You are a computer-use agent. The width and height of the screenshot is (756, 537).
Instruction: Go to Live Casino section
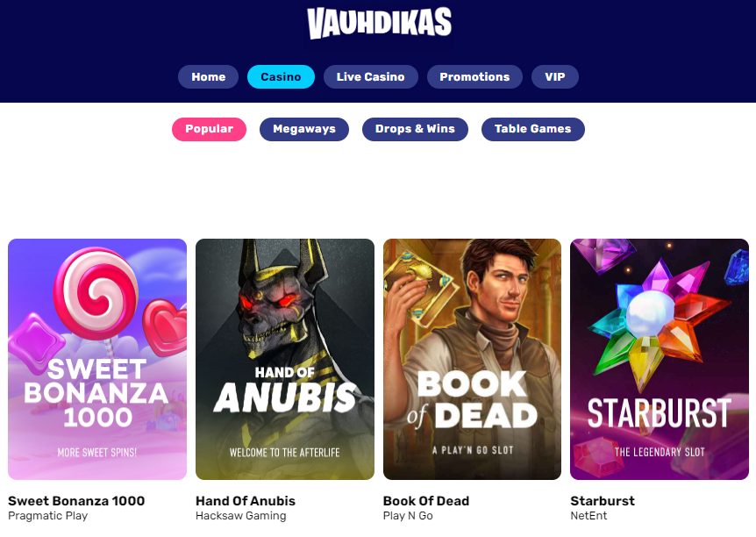point(371,76)
